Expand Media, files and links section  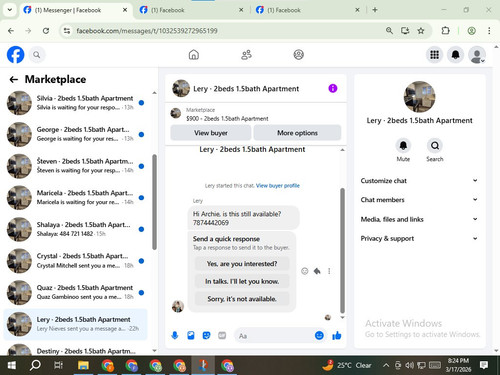[419, 219]
